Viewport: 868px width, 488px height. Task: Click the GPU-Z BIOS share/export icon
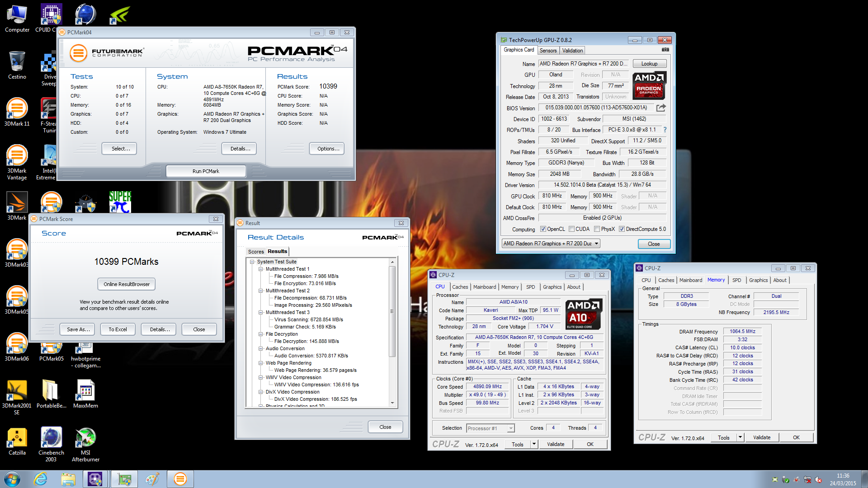click(x=661, y=108)
